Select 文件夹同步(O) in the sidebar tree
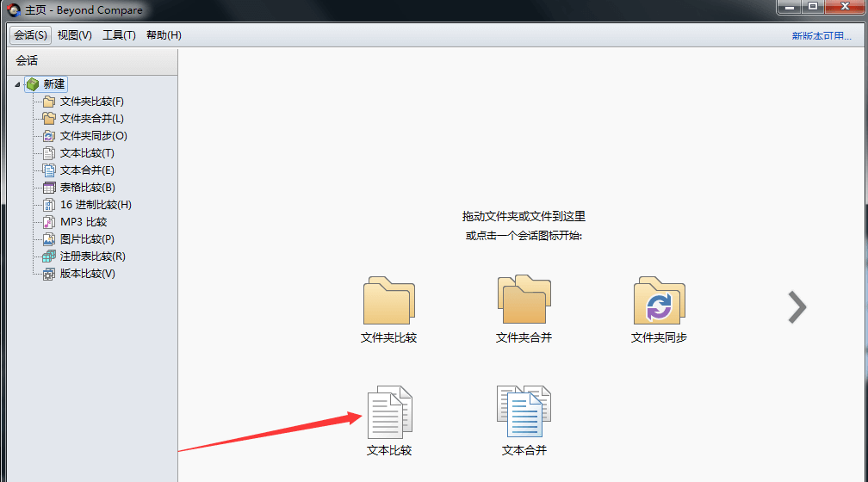 (x=93, y=136)
